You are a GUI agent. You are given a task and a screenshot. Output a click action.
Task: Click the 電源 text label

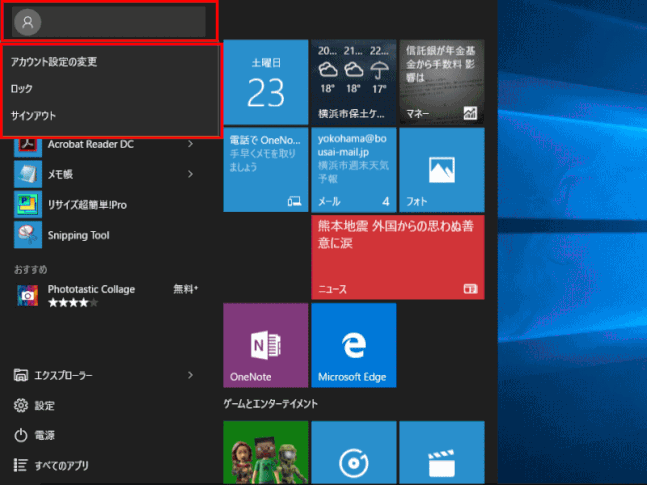pos(45,435)
